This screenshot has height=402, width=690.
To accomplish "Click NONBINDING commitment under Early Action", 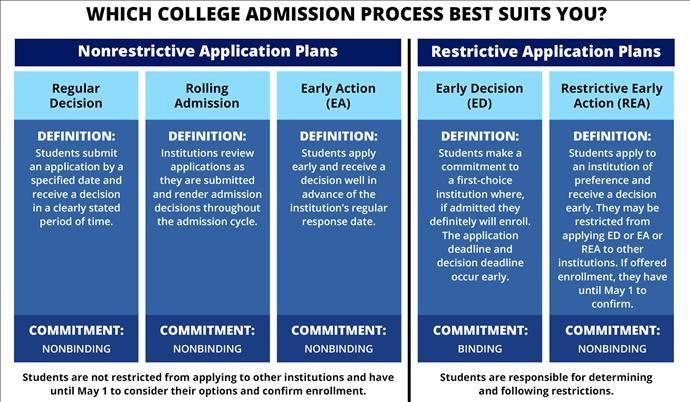I will 338,349.
